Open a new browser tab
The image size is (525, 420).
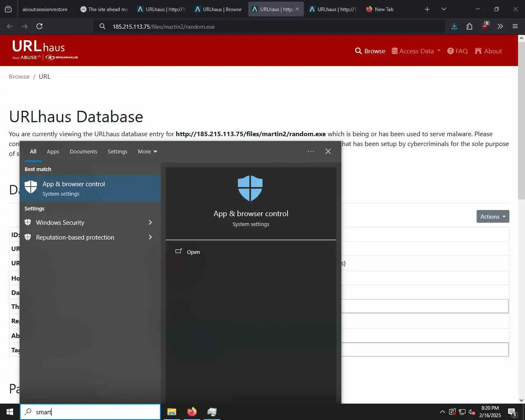pos(427,9)
